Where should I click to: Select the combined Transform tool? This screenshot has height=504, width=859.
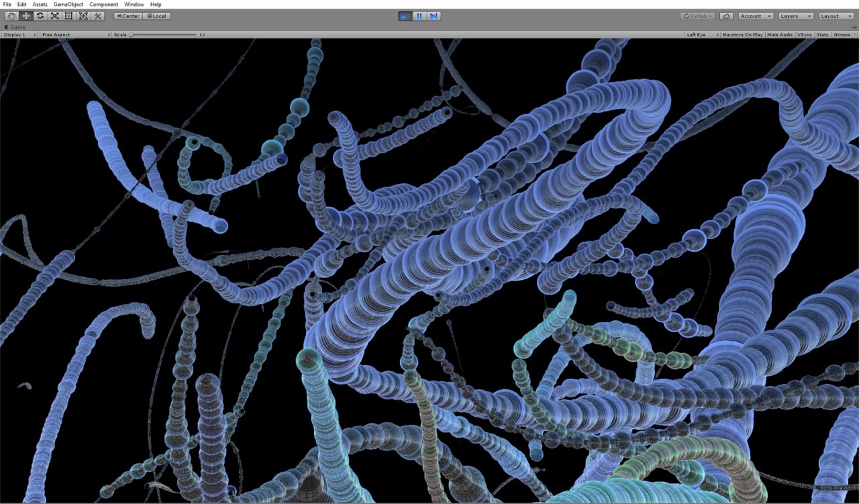coord(83,16)
